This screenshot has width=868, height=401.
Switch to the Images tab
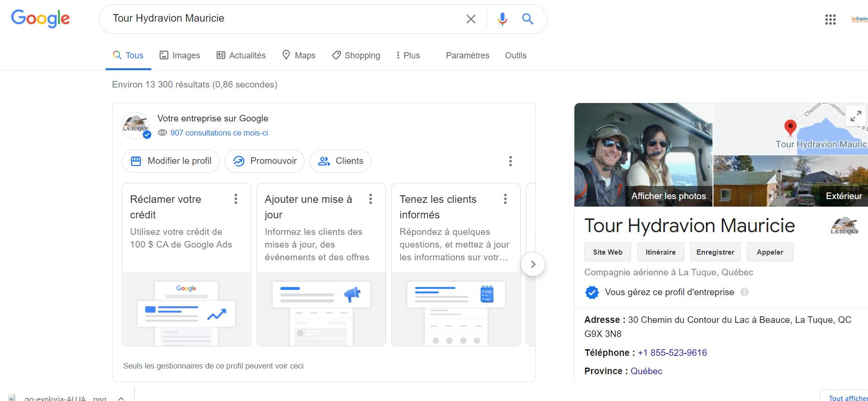[180, 56]
